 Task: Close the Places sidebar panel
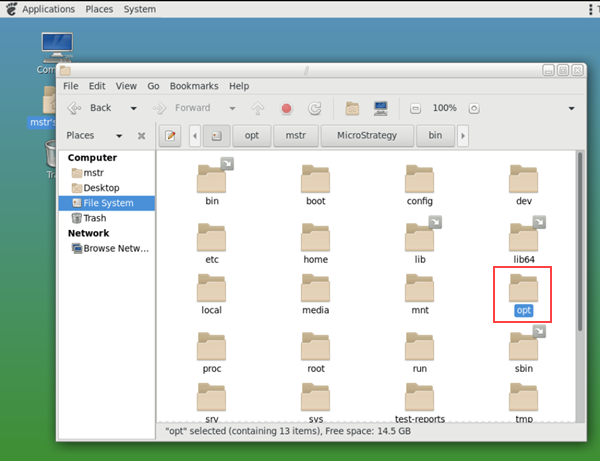click(142, 136)
